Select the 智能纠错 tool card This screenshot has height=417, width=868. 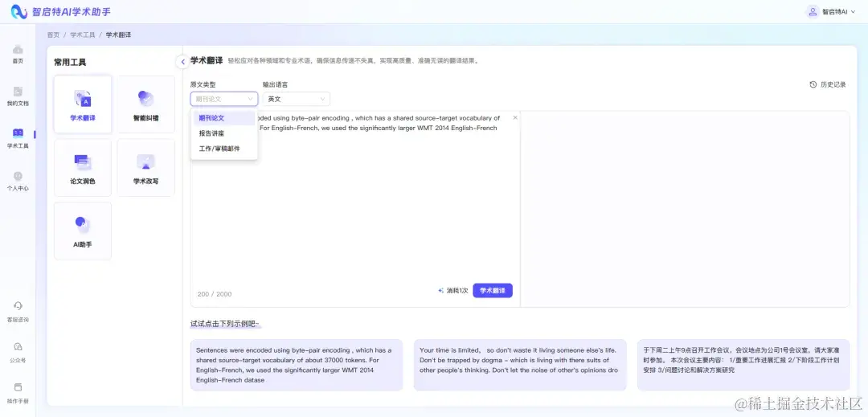click(146, 104)
